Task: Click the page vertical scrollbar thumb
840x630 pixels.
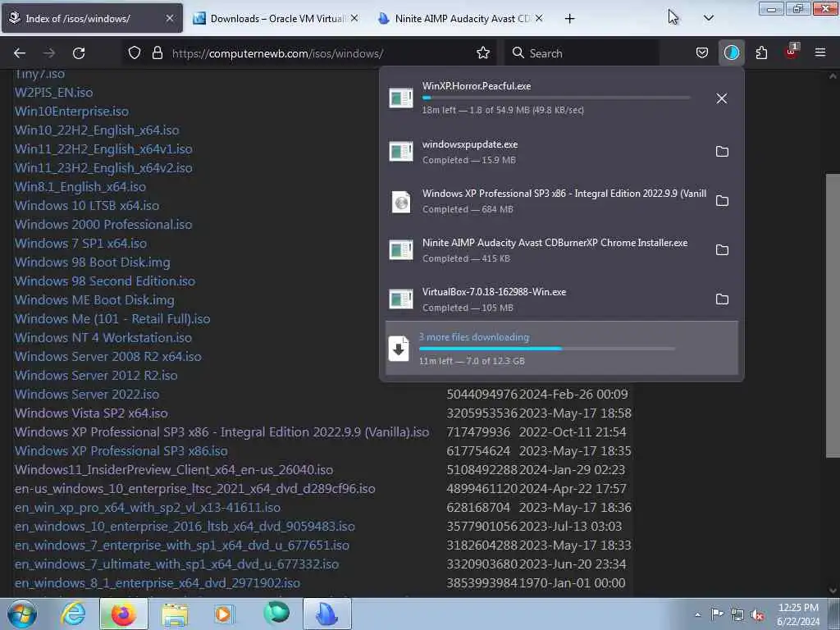Action: 833,316
